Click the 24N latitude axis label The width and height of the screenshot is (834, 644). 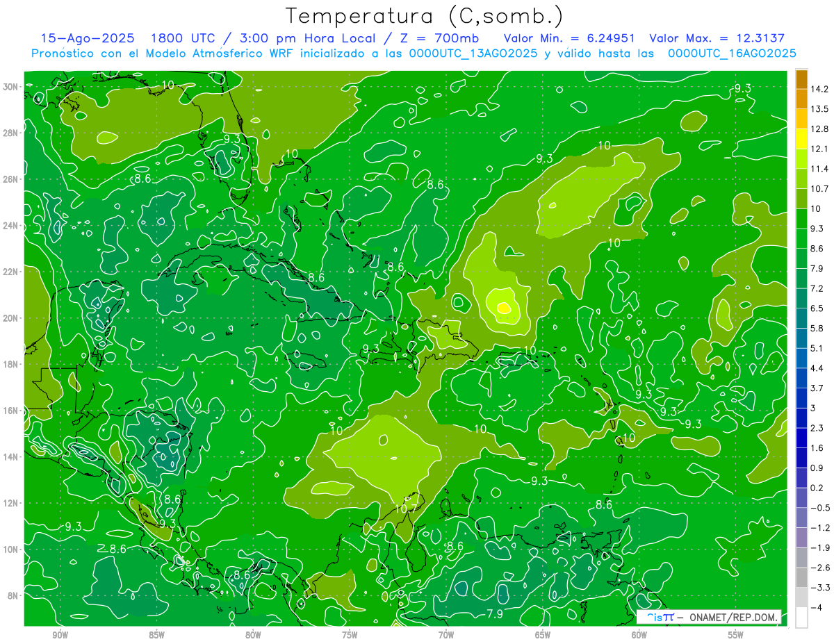11,225
